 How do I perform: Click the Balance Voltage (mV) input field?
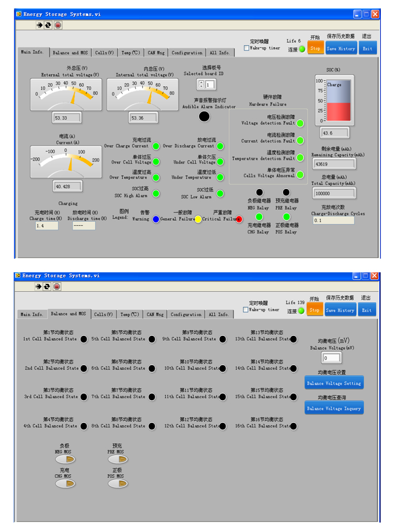point(331,358)
